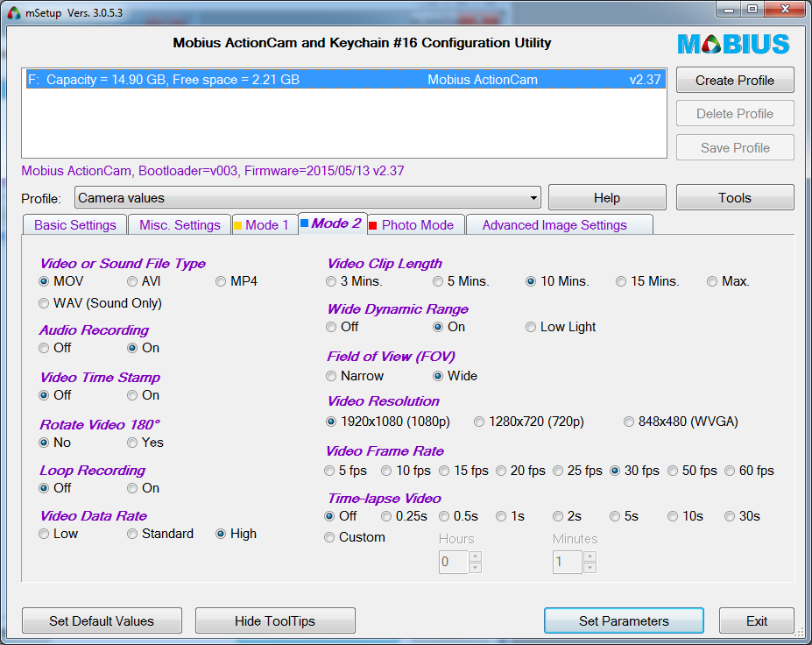Screen dimensions: 812x645
Task: Select Custom time-lapse interval
Action: click(355, 537)
